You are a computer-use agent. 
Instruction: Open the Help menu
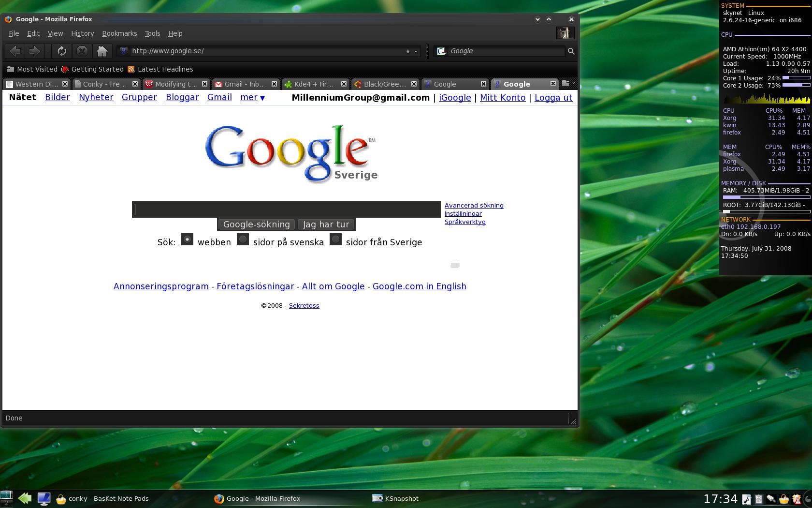click(x=175, y=33)
